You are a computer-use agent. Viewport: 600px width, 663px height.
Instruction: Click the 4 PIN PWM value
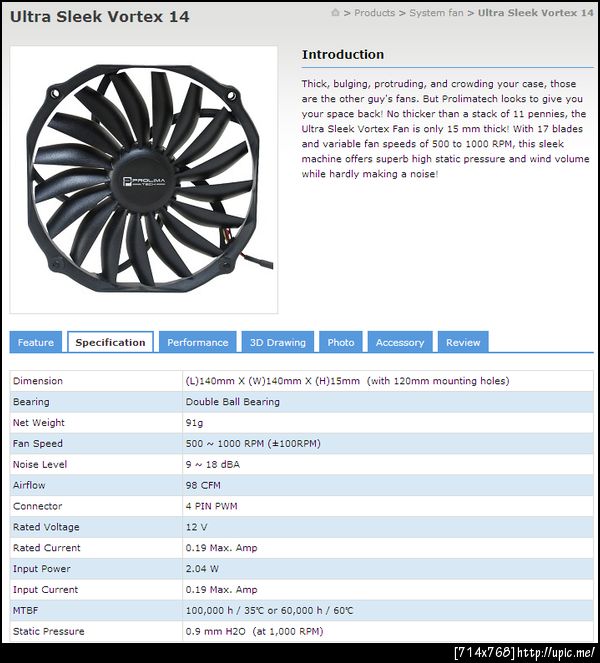(211, 506)
